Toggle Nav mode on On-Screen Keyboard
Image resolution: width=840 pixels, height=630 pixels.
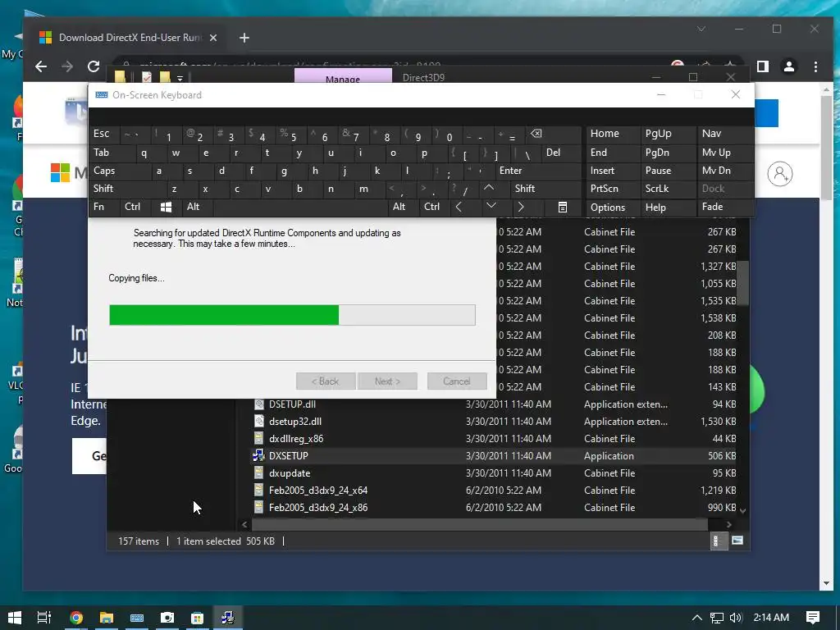pyautogui.click(x=725, y=134)
